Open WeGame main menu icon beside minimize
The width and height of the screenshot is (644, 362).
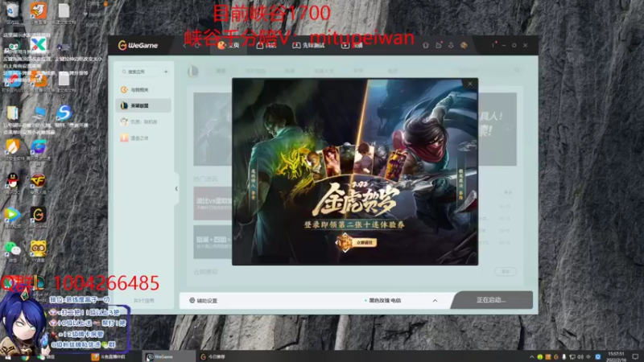(x=493, y=45)
